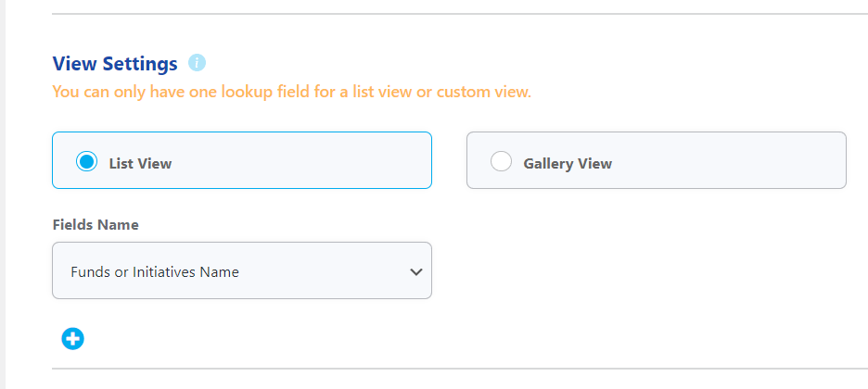Click the gray strip along the left edge
This screenshot has height=389, width=868.
(x=2, y=194)
